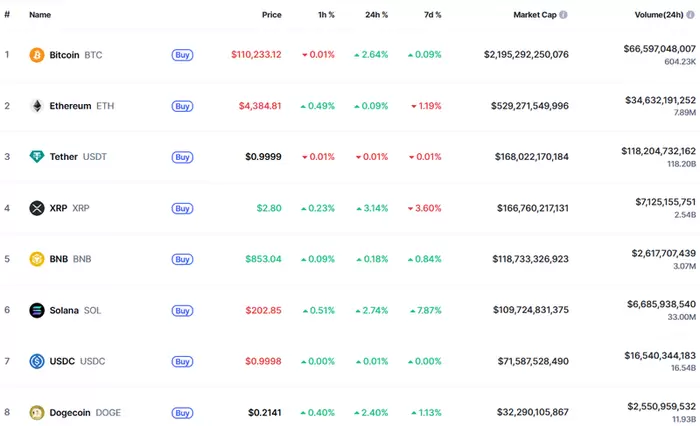Click the XRP logo icon
This screenshot has height=426, width=700.
tap(37, 208)
